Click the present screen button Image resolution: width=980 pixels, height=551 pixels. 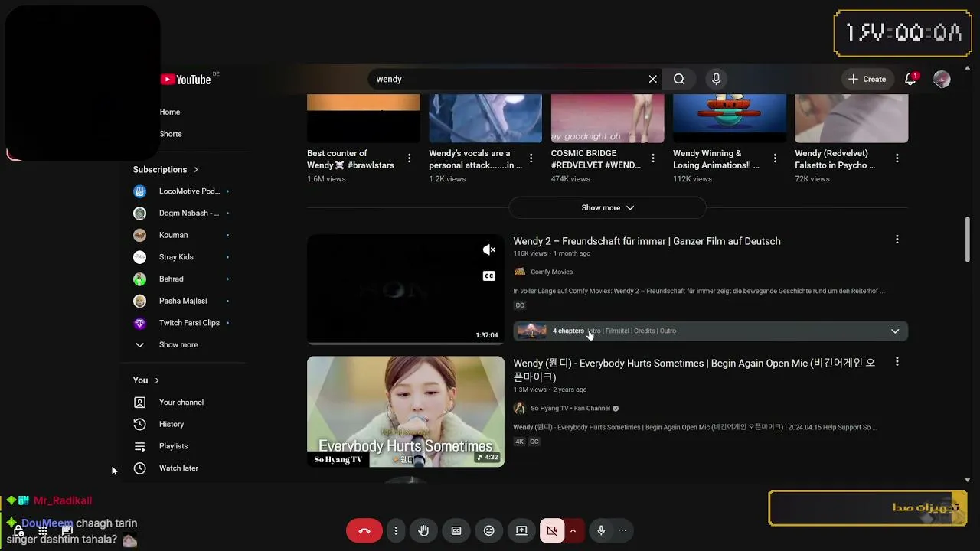tap(521, 530)
